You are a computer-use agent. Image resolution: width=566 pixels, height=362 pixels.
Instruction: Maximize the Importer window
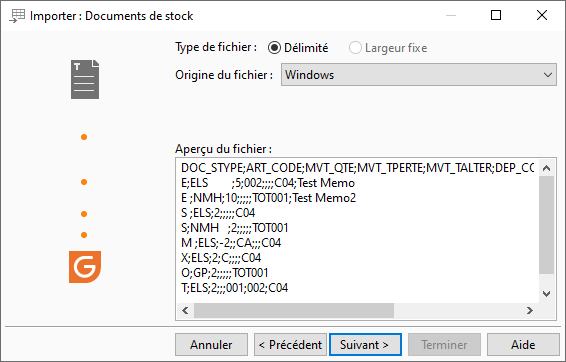[x=496, y=15]
